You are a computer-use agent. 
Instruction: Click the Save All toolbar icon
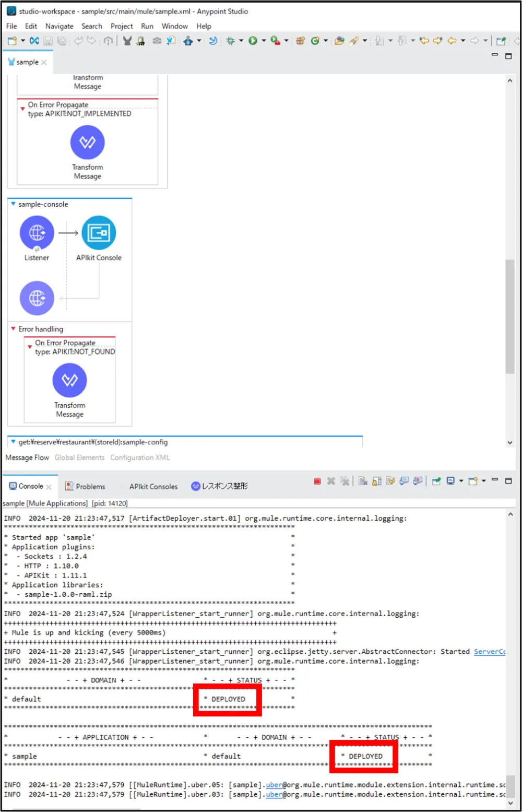pyautogui.click(x=62, y=41)
